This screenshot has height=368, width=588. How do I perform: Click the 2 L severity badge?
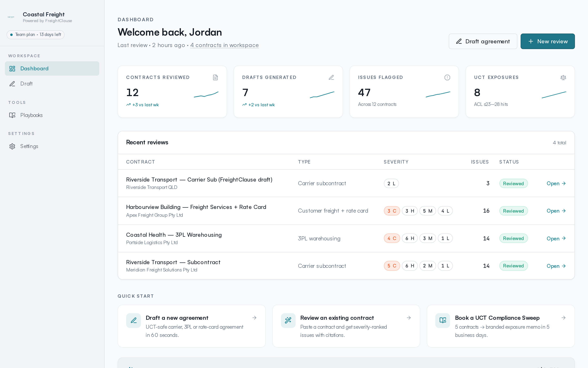pos(391,184)
